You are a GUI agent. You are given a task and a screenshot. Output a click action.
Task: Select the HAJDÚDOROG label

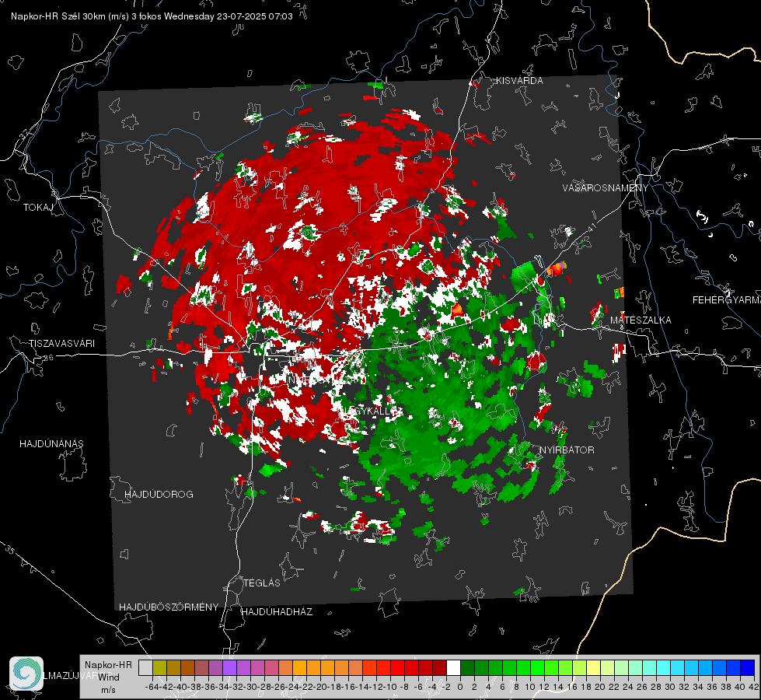159,494
